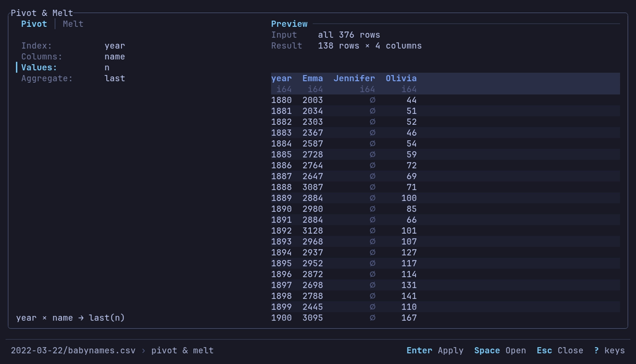
Task: Click Emma value 3128 in row 1892
Action: [312, 231]
